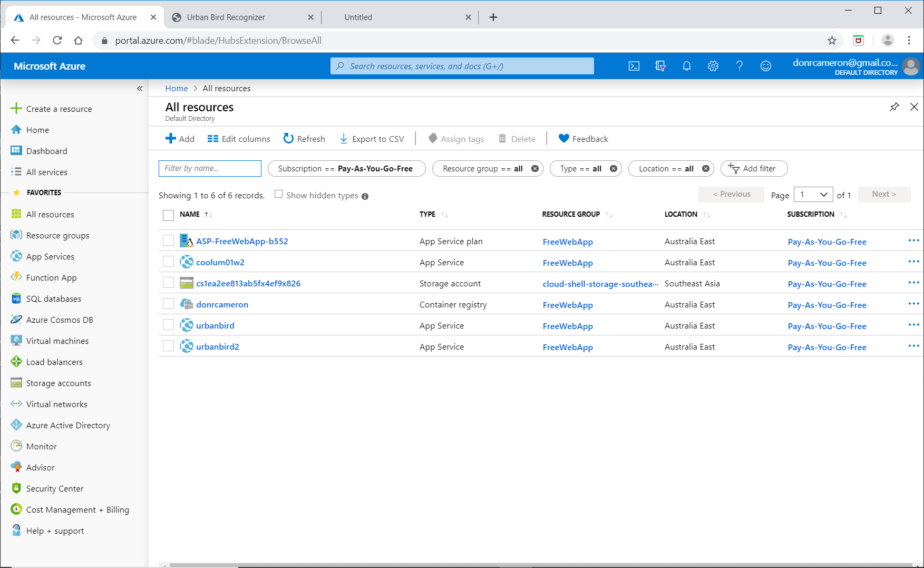Go to the browser home page
This screenshot has width=924, height=568.
[x=78, y=41]
